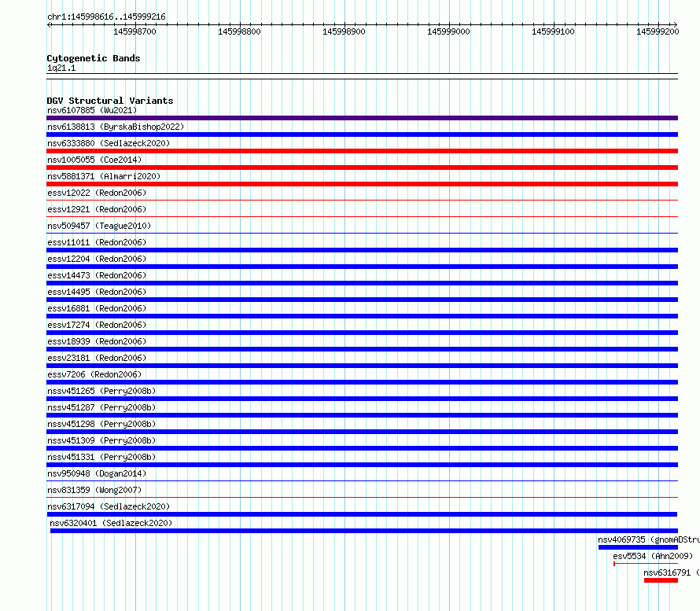Click the blue bar under nsv6320401
The height and width of the screenshot is (611, 700).
click(364, 531)
